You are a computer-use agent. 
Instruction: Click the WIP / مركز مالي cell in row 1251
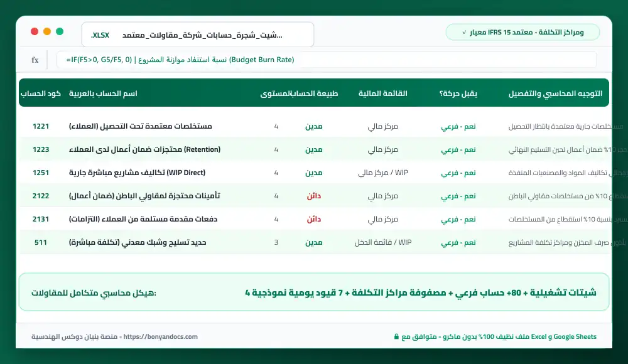pyautogui.click(x=383, y=173)
